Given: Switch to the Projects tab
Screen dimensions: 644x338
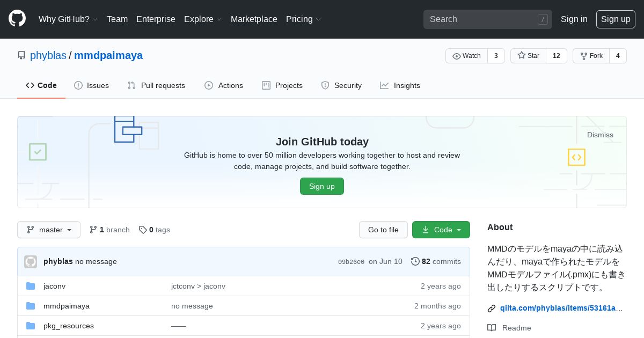Looking at the screenshot, I should tap(282, 85).
